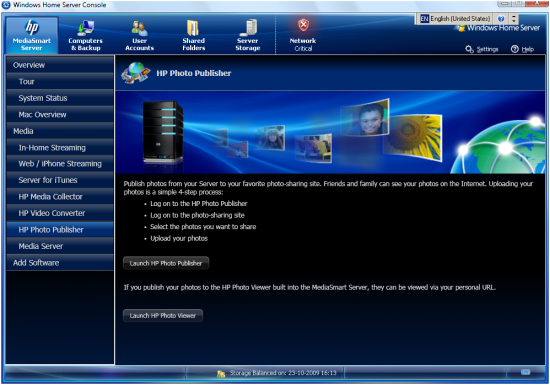This screenshot has width=550, height=385.
Task: Click the HP Photo Publisher page title
Action: coord(194,73)
